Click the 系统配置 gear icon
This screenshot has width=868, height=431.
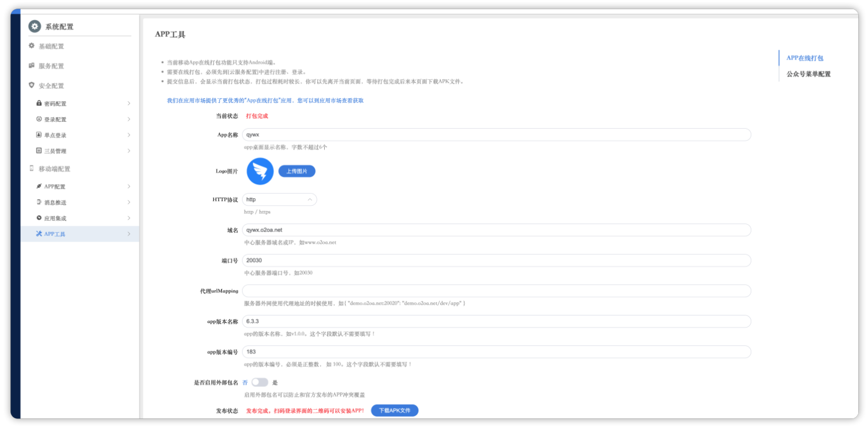coord(35,27)
